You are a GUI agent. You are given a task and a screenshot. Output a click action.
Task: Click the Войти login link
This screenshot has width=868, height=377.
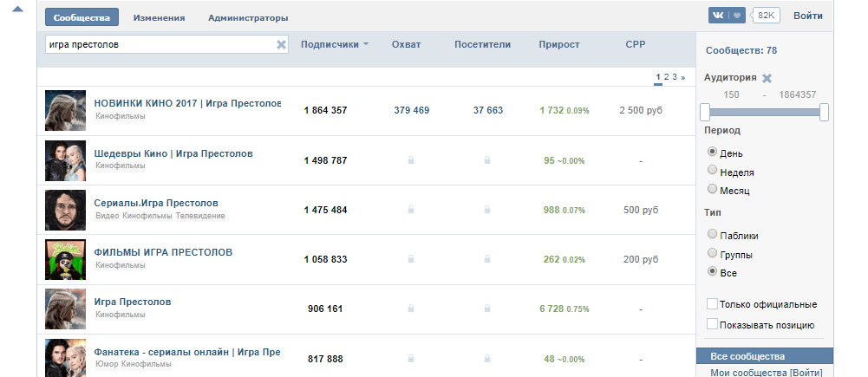(807, 16)
